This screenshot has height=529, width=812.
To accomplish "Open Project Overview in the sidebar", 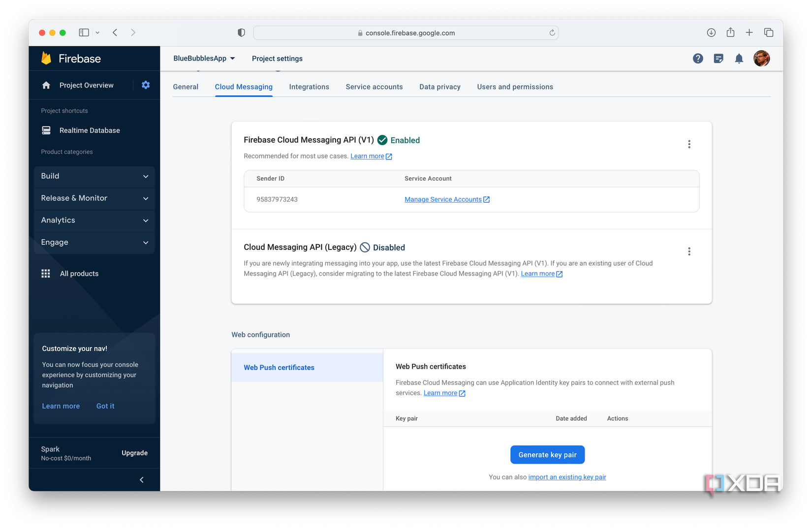I will (87, 85).
